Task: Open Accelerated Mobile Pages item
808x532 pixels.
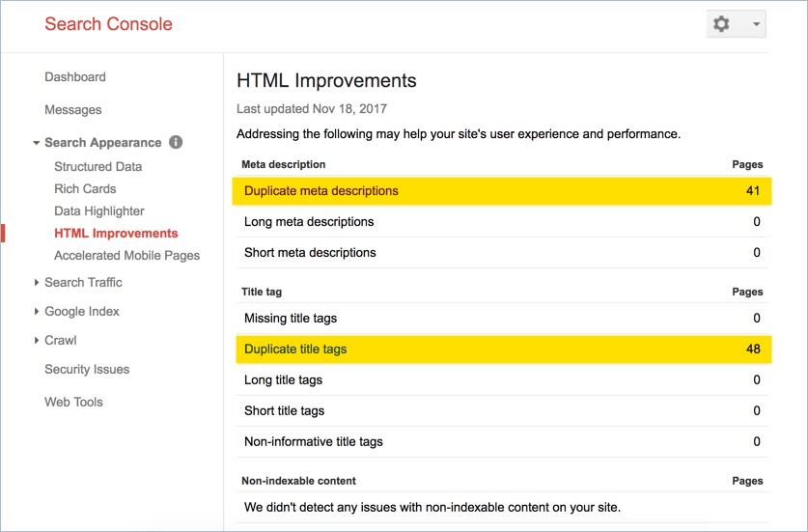Action: 126,256
